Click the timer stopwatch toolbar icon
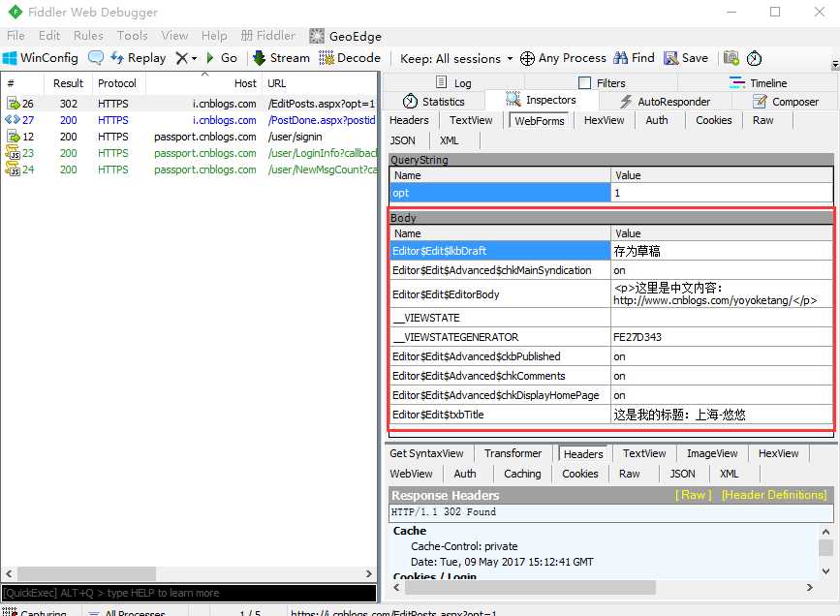Image resolution: width=840 pixels, height=616 pixels. [x=755, y=58]
